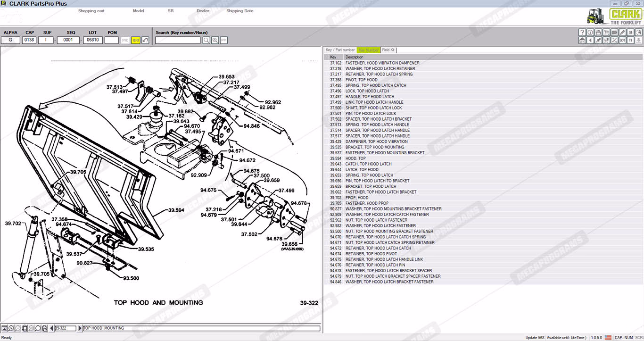The width and height of the screenshot is (644, 341).
Task: Go to previous diagram page arrow
Action: click(51, 328)
